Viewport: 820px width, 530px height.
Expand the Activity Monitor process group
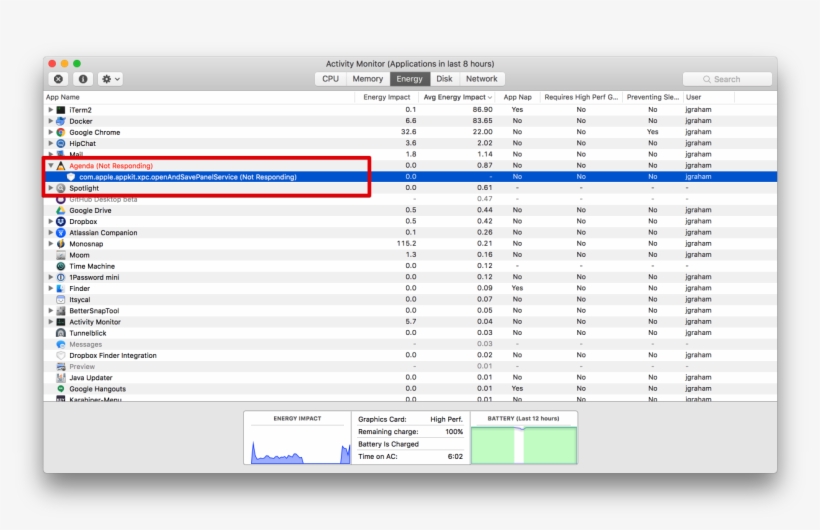pos(51,322)
